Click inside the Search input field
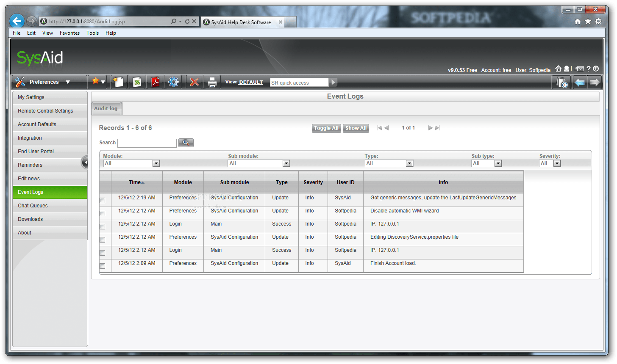The image size is (617, 364). [x=147, y=143]
